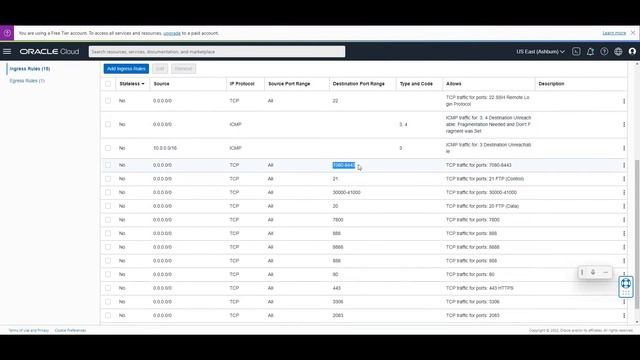Screen dimensions: 640x360
Task: Open actions menu for ICMP 3, 4 rule
Action: click(x=624, y=124)
